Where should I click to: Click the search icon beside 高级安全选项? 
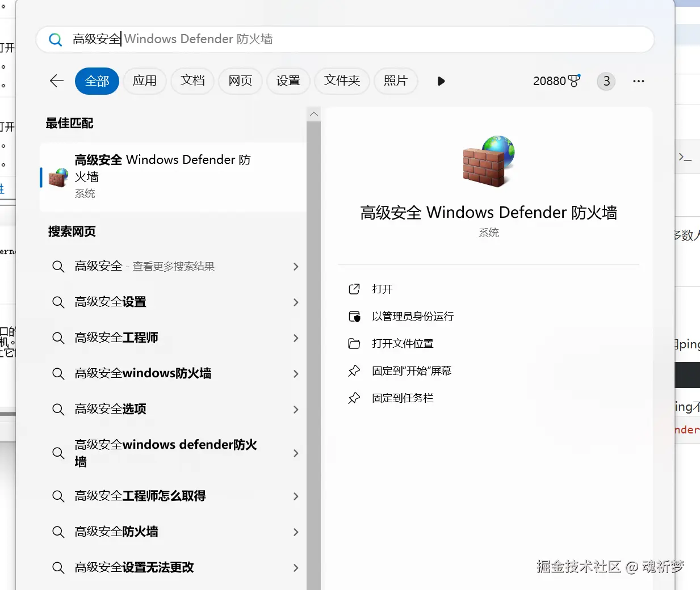[58, 410]
